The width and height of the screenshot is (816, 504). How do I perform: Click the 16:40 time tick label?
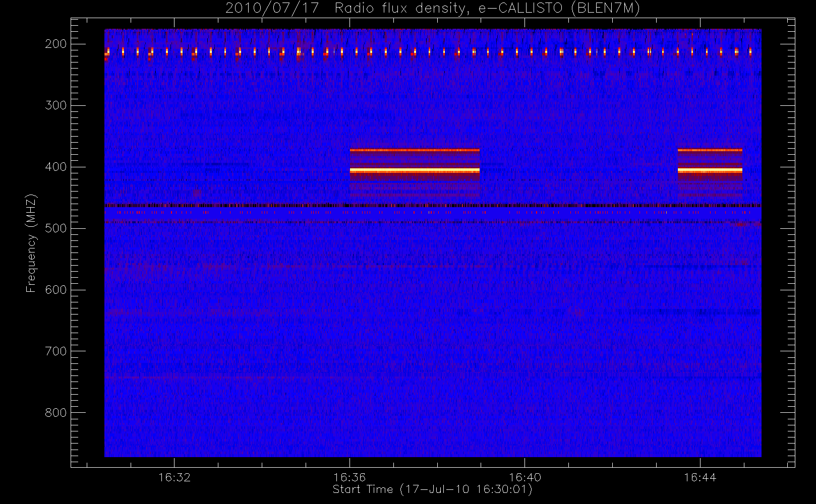pyautogui.click(x=525, y=477)
